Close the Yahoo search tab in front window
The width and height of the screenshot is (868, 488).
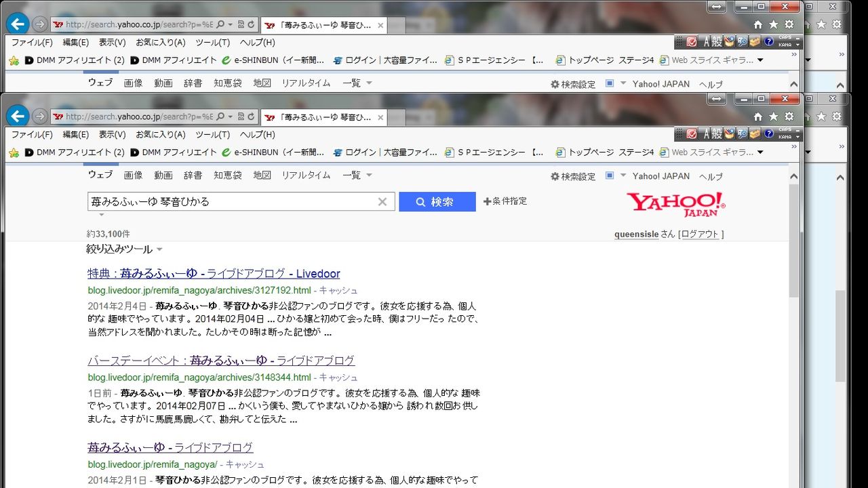pyautogui.click(x=380, y=117)
